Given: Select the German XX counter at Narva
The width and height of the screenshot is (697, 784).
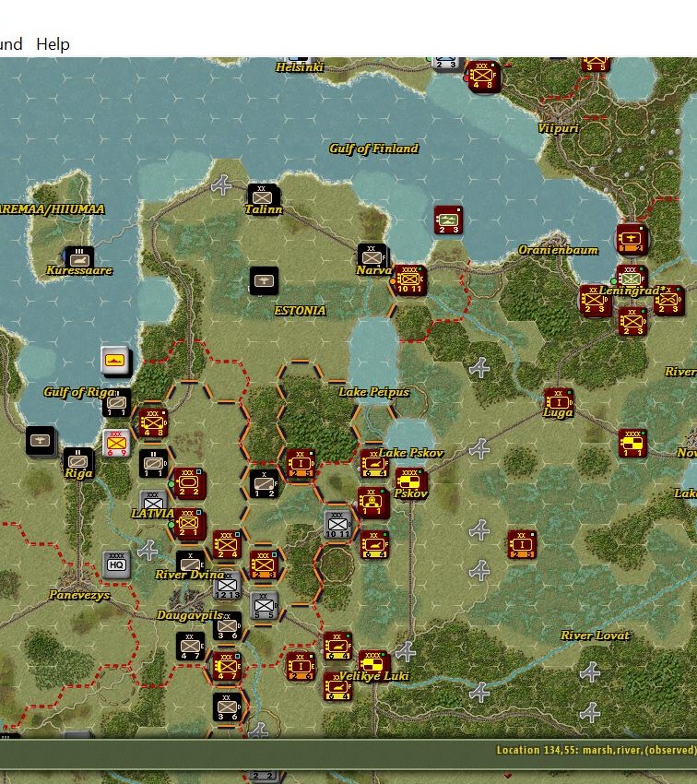Looking at the screenshot, I should 372,256.
